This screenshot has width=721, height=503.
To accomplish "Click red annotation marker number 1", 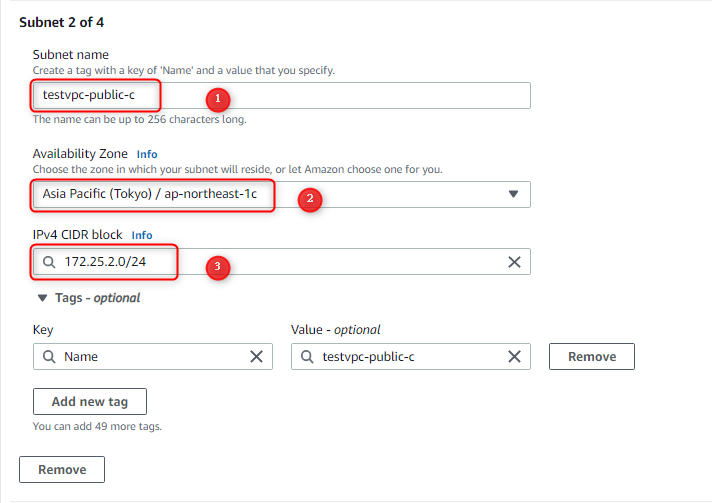I will [218, 98].
